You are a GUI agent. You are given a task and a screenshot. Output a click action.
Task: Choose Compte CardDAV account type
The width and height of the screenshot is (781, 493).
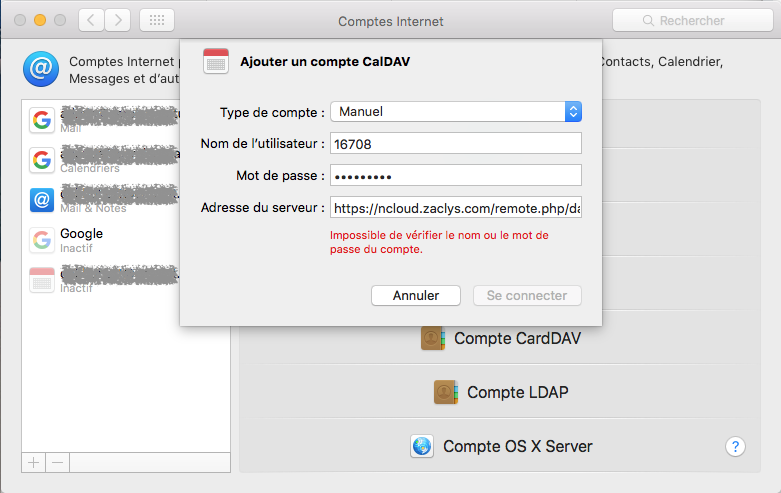tap(502, 338)
